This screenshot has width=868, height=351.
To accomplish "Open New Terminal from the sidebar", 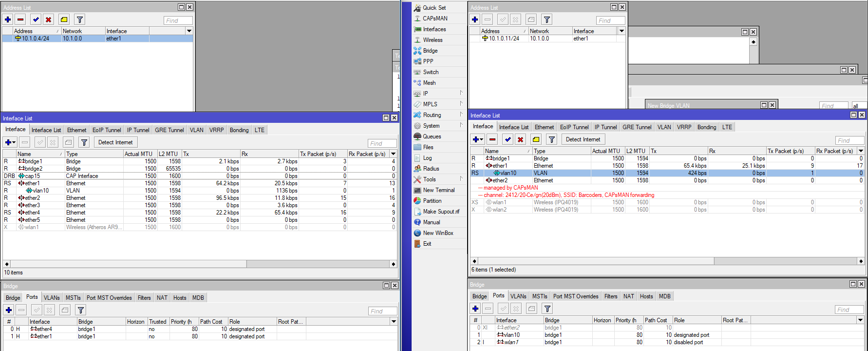I will click(x=438, y=190).
